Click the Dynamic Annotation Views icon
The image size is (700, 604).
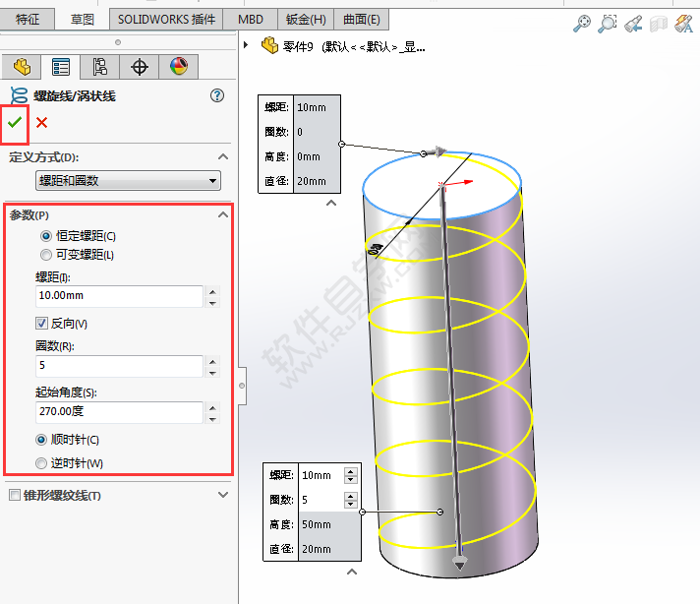683,24
